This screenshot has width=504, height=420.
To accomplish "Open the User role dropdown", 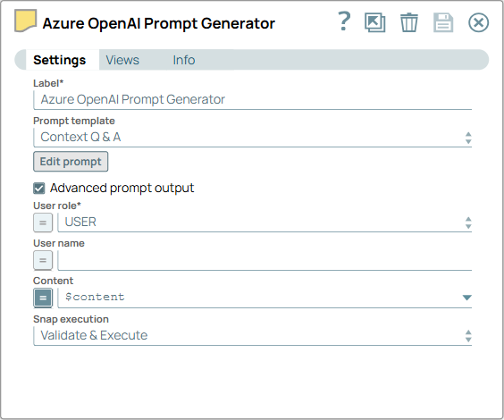I will tap(265, 223).
